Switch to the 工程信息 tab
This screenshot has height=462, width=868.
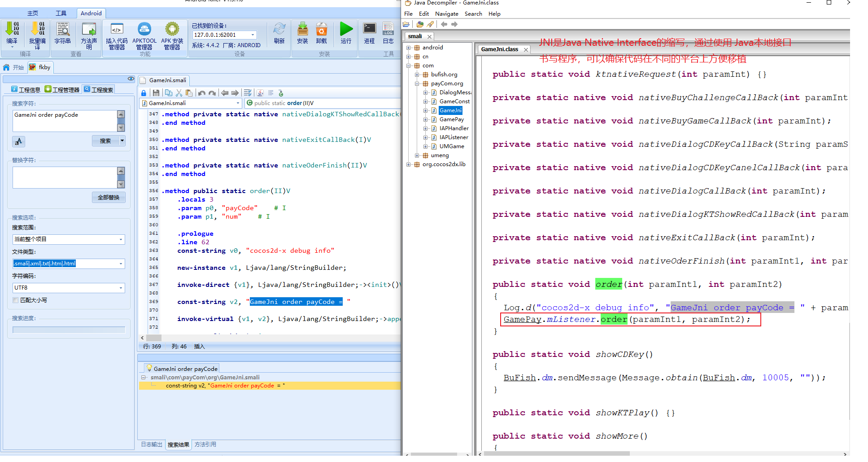[26, 90]
